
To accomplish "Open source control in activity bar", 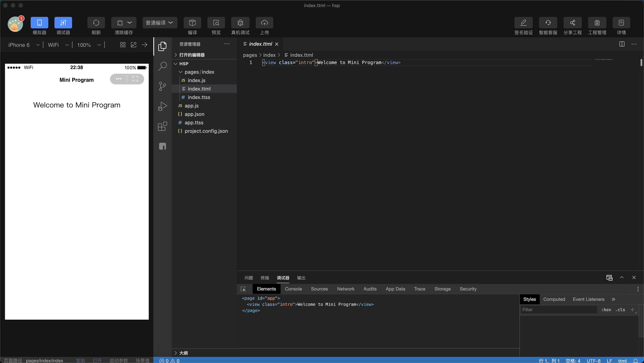I will 163,86.
